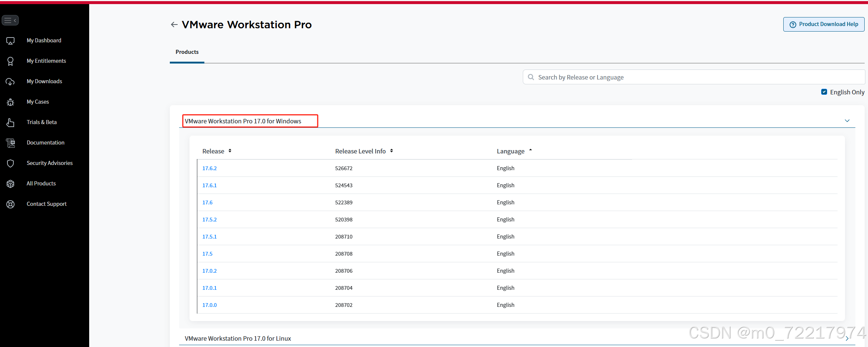Expand the VMware Workstation Pro 17.0 for Linux section

pyautogui.click(x=847, y=338)
